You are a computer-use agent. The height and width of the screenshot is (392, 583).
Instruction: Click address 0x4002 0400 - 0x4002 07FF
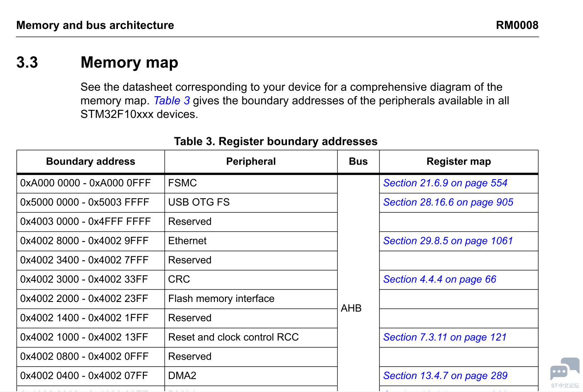tap(84, 376)
